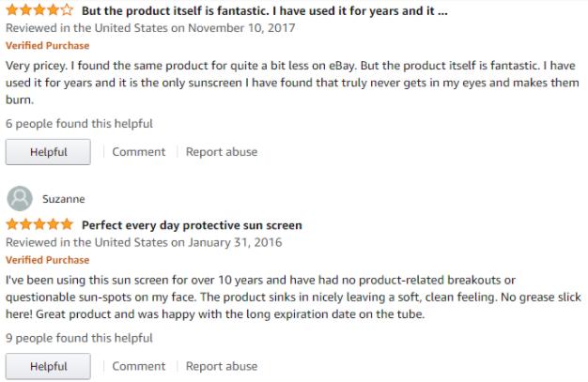The width and height of the screenshot is (588, 382).
Task: Click 'Reviewed in the United States on November 10, 2017'
Action: [150, 28]
